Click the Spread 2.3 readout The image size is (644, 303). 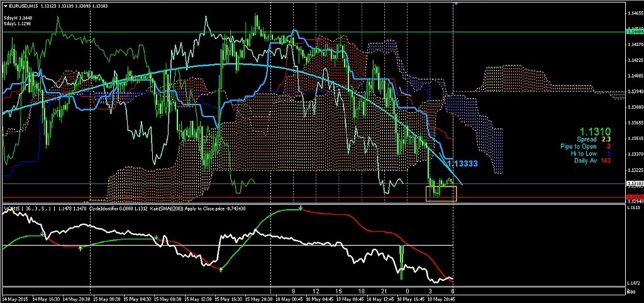tap(594, 140)
